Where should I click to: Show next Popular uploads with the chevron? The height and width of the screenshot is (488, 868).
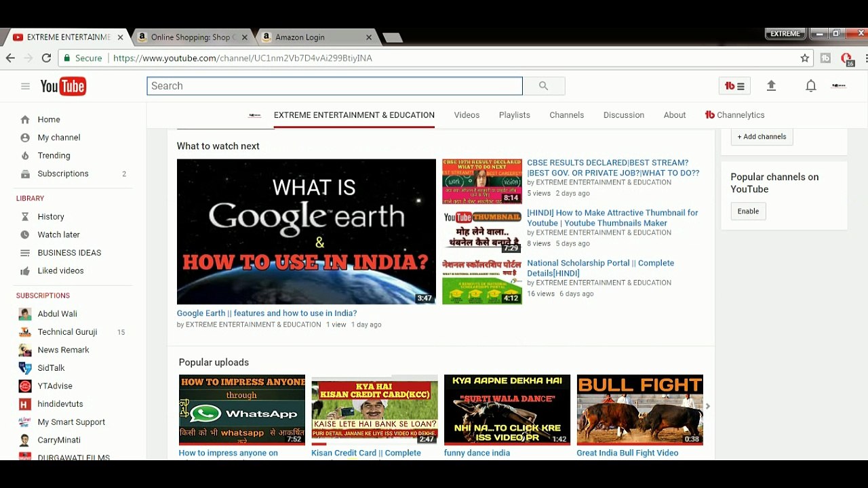(x=707, y=407)
